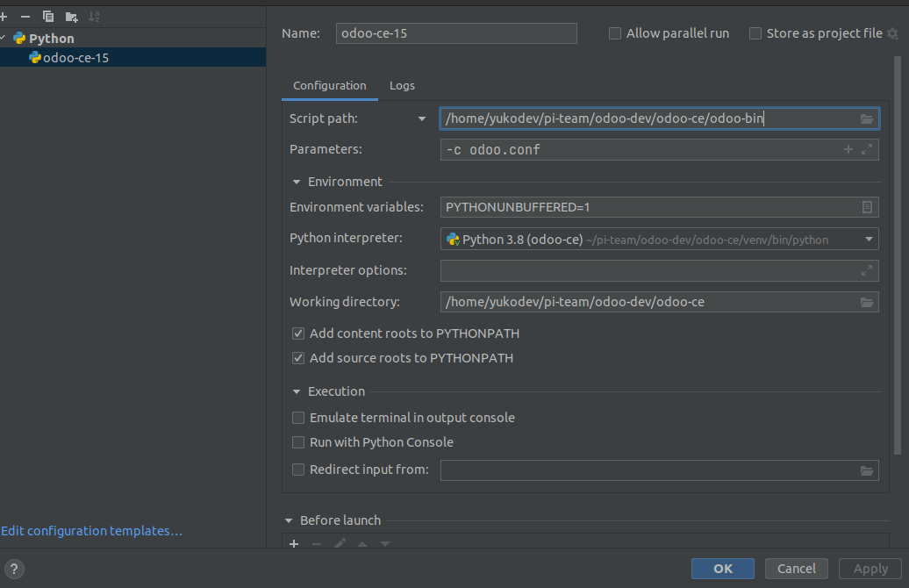Copy the odoo-ce-15 configuration

pyautogui.click(x=47, y=16)
